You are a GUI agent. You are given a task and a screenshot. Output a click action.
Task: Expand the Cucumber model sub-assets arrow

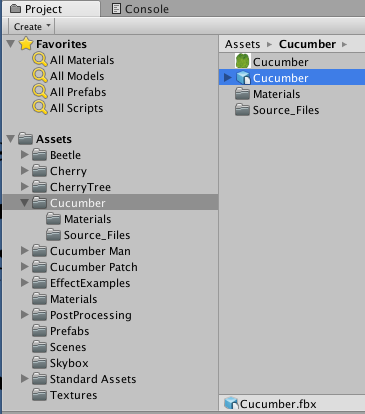[228, 78]
